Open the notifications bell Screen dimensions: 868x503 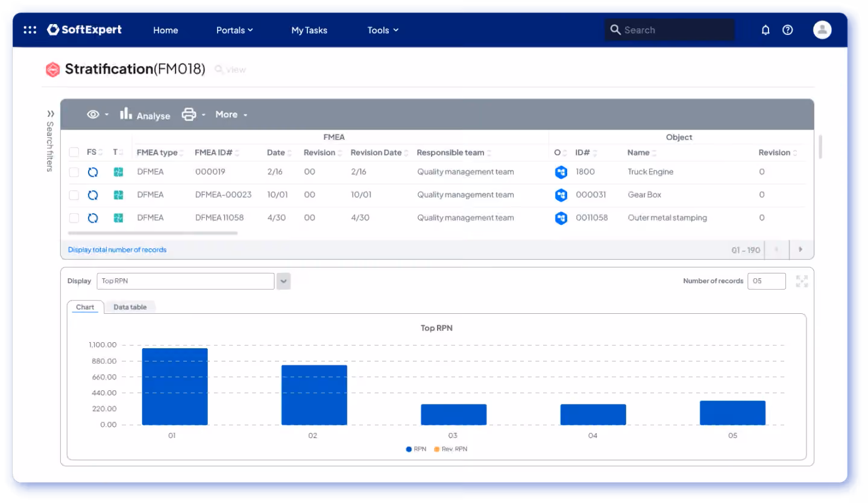click(x=766, y=30)
